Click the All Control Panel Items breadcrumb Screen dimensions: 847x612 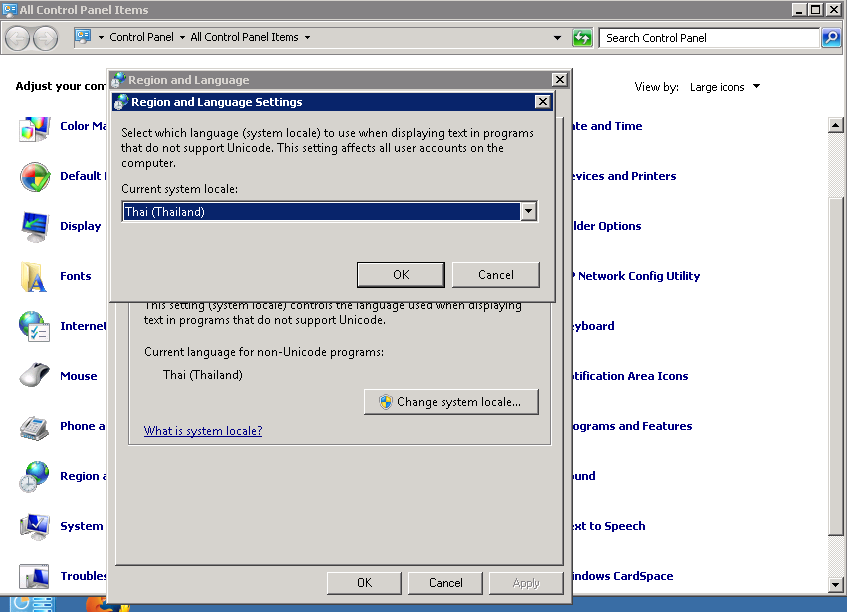[244, 37]
